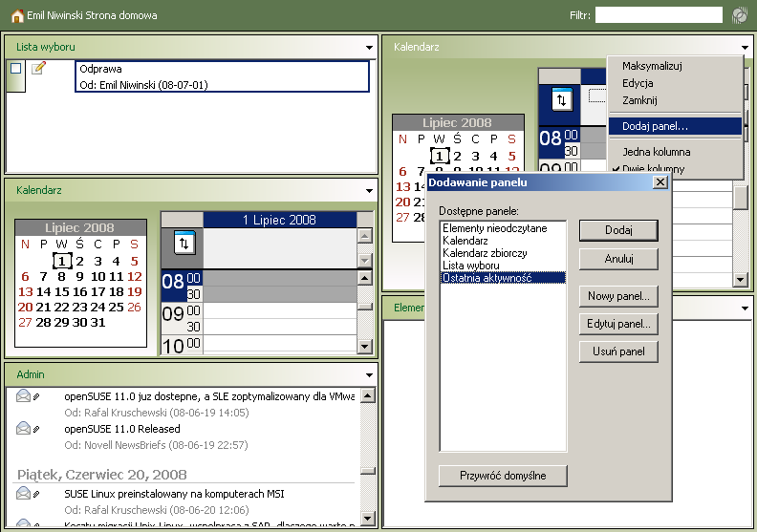Click left Kalendarz time grid scroll down arrow
Viewport: 757px width, 532px height.
[365, 347]
